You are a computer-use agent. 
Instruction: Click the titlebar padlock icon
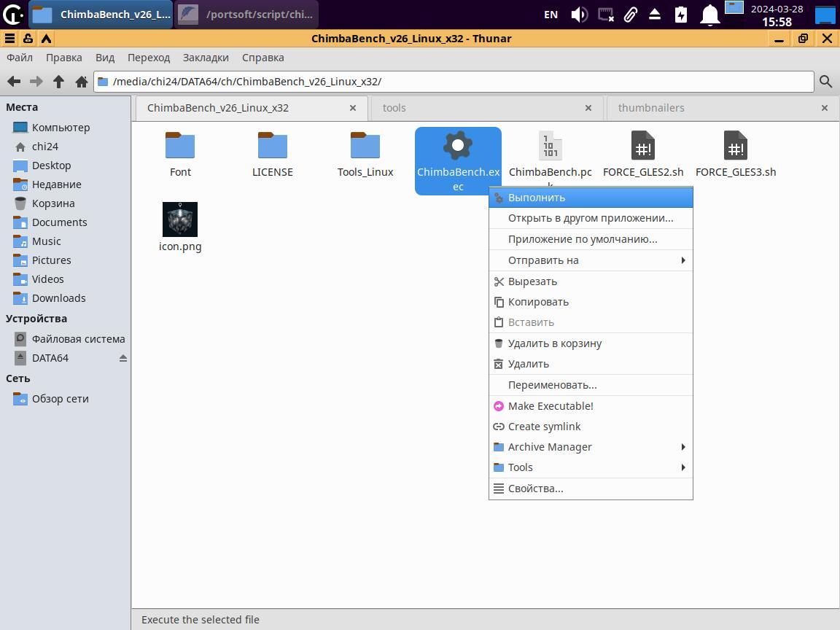[28, 39]
